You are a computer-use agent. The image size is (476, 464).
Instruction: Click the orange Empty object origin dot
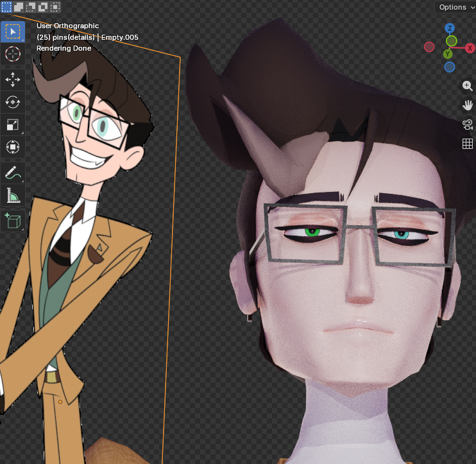pos(60,402)
